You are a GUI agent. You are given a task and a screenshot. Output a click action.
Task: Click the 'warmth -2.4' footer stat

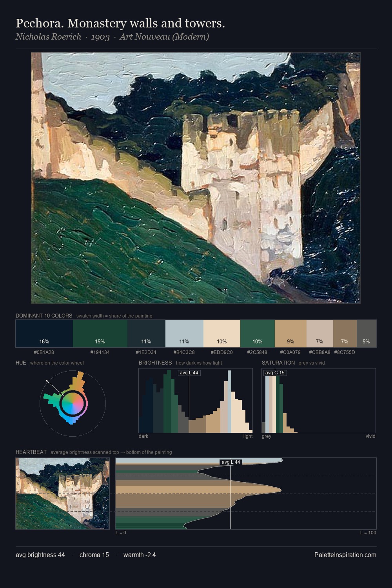click(x=140, y=555)
